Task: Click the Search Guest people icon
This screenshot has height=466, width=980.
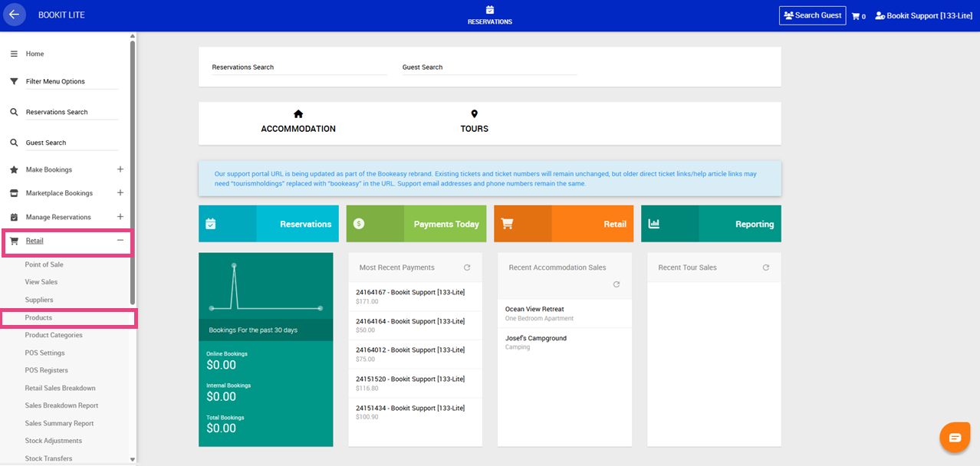Action: point(788,15)
